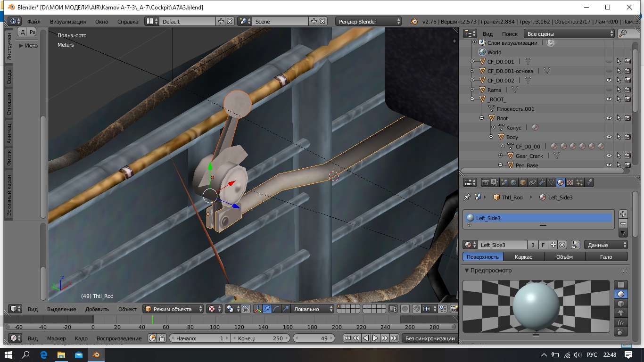Screen dimensions: 644x362
Task: Select the cube preview type icon
Action: (x=621, y=303)
